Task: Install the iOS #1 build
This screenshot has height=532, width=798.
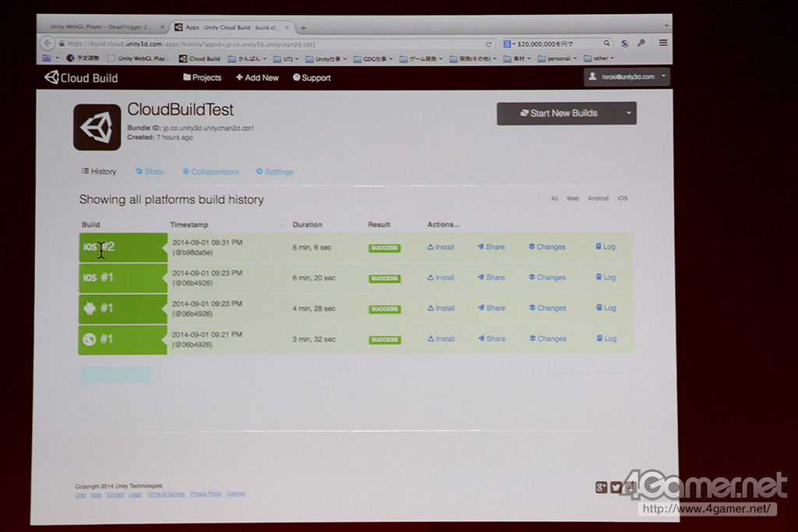Action: (x=441, y=278)
